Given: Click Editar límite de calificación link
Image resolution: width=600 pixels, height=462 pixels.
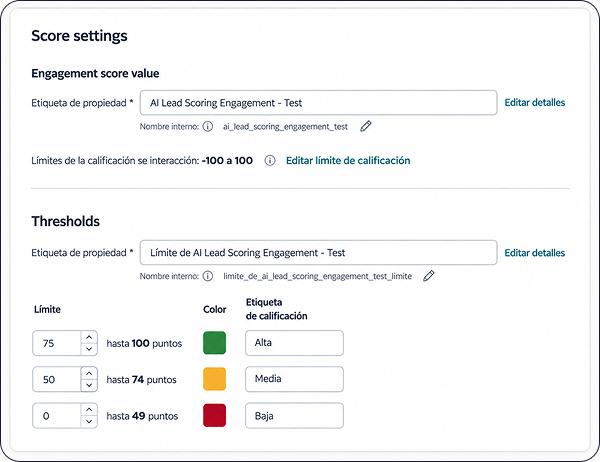Looking at the screenshot, I should pyautogui.click(x=348, y=160).
